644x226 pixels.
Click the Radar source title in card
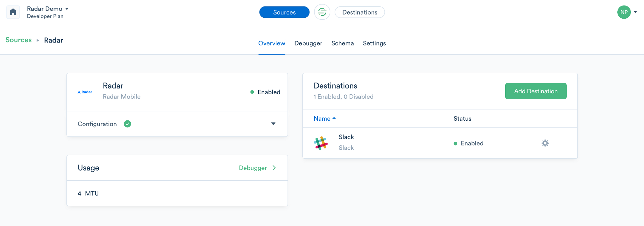pos(113,86)
